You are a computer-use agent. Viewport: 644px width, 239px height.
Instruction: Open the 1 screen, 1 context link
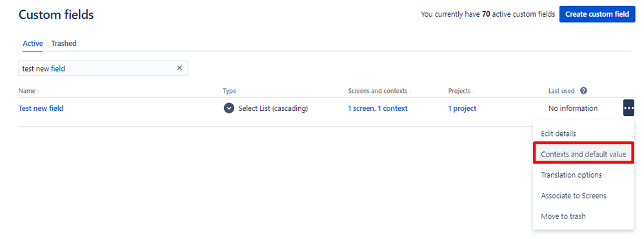(x=378, y=109)
